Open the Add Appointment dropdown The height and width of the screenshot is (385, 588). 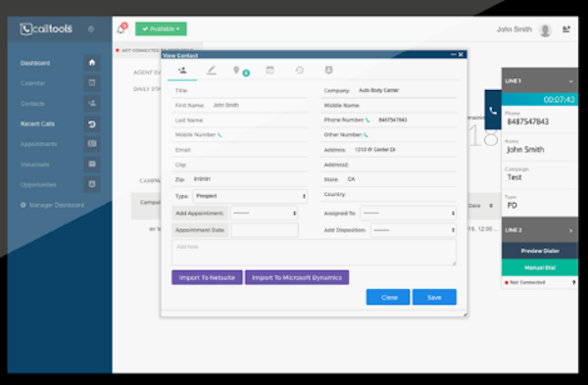264,214
